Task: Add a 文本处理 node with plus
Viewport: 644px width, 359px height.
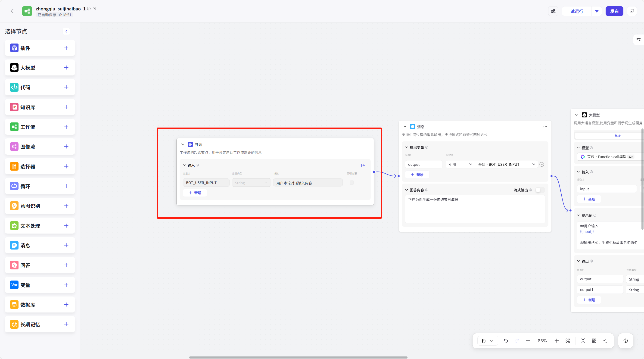Action: click(66, 225)
